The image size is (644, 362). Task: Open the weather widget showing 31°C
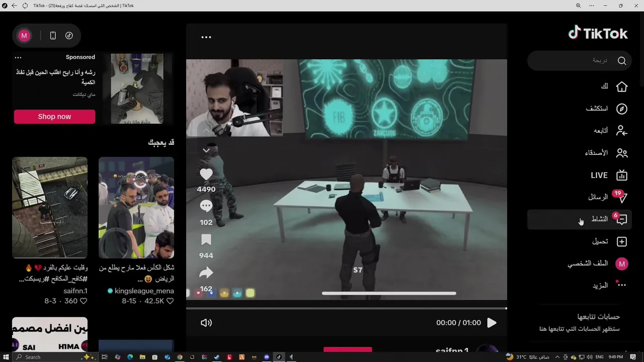point(528,357)
